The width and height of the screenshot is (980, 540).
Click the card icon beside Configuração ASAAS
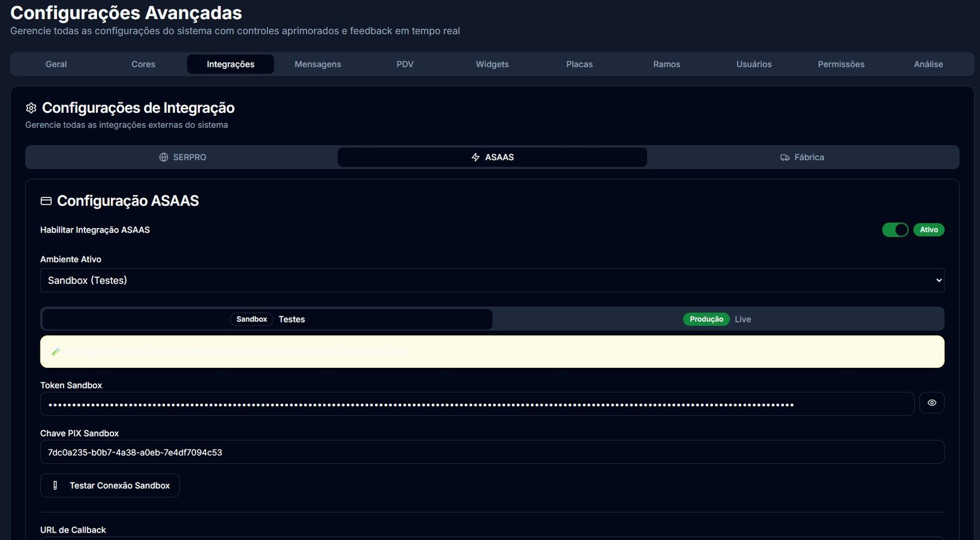46,201
